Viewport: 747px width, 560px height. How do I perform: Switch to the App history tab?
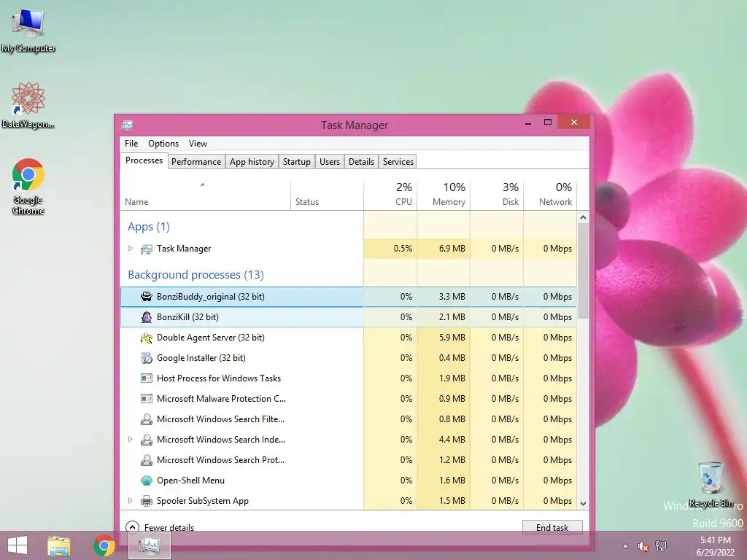coord(252,162)
